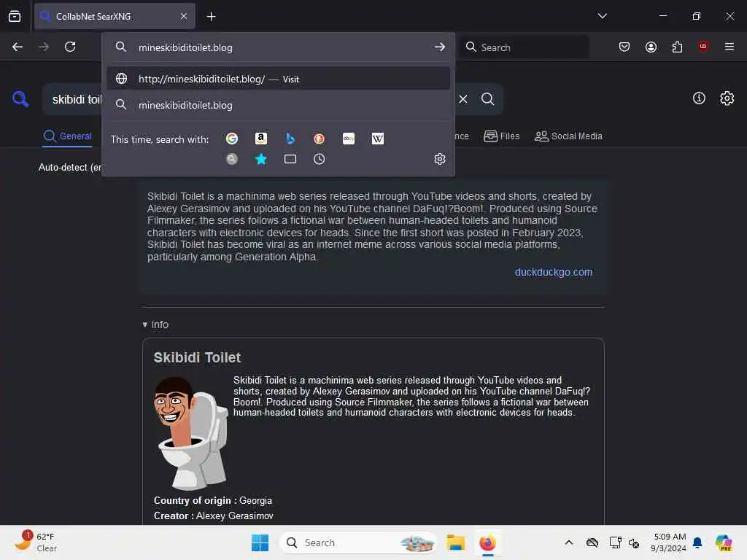Image resolution: width=747 pixels, height=560 pixels.
Task: Submit the SearXNG search magnifier button
Action: (x=487, y=99)
